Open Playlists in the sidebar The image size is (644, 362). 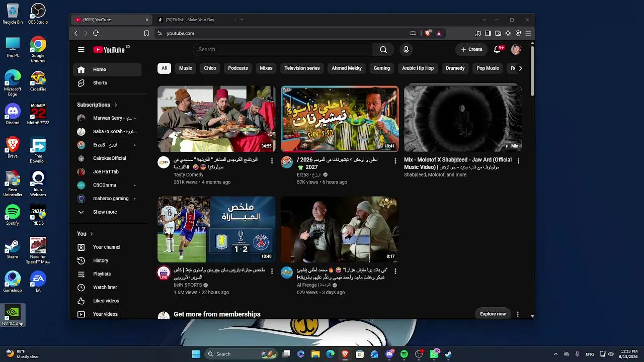[107, 274]
